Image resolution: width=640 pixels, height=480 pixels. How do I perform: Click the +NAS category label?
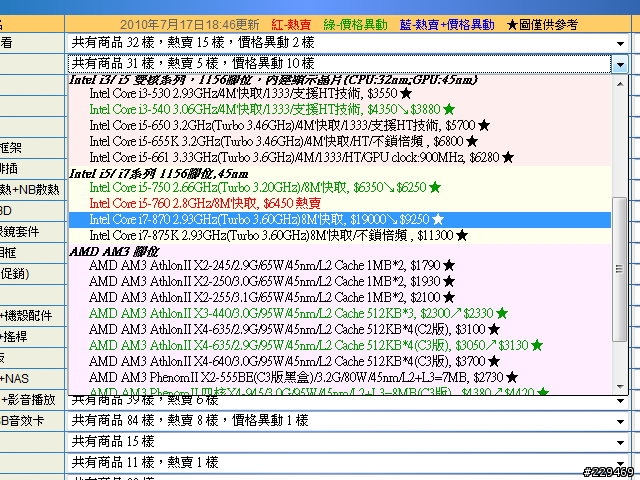[14, 378]
